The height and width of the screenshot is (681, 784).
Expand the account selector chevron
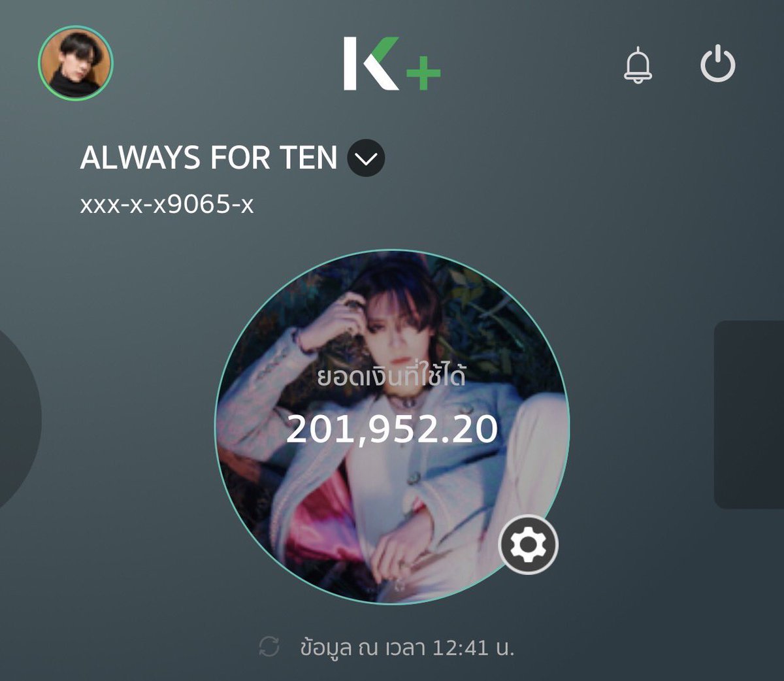coord(366,159)
